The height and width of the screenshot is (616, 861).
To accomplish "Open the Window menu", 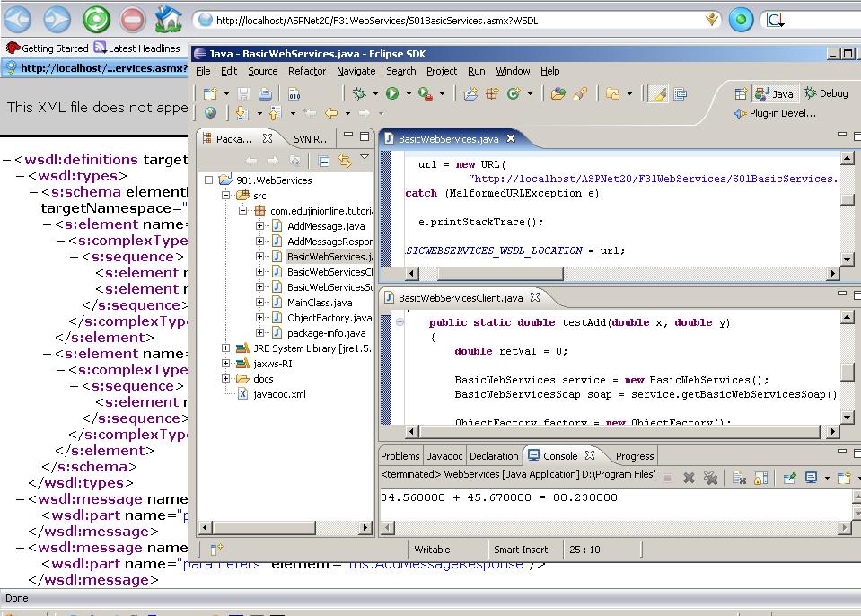I will 513,71.
